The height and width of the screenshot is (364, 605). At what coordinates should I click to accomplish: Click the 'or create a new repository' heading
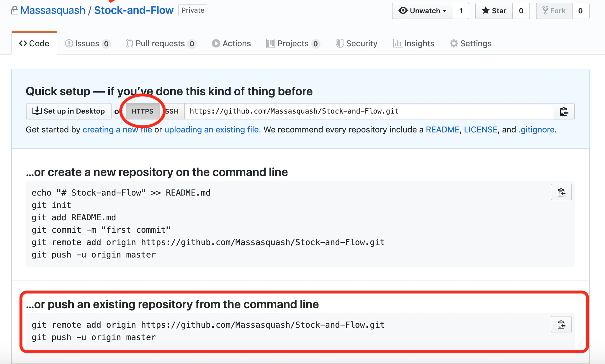click(x=157, y=172)
